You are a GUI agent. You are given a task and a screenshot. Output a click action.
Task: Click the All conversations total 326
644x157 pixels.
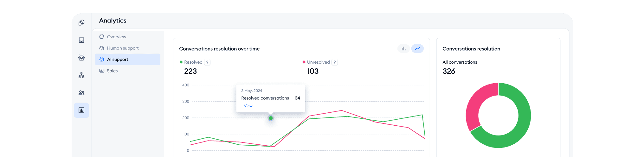449,72
